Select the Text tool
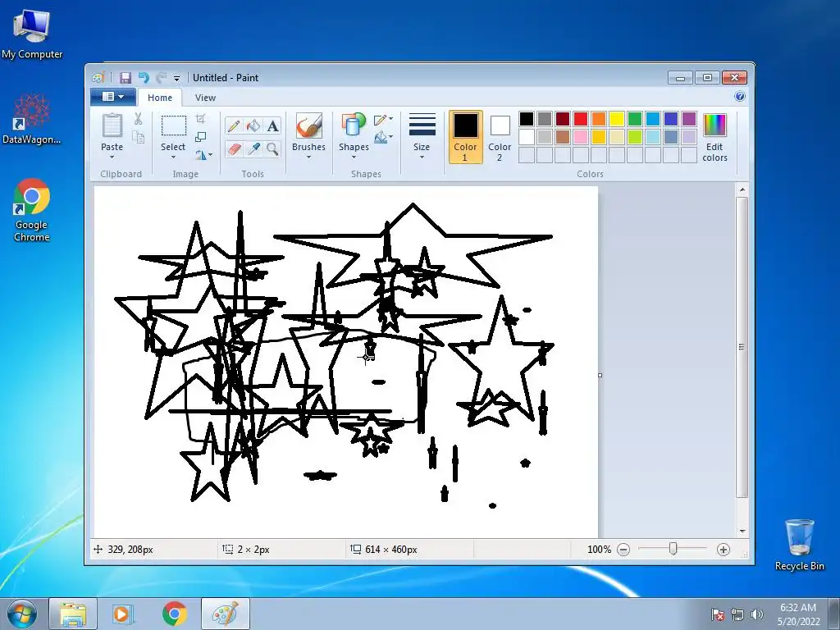 pyautogui.click(x=272, y=126)
